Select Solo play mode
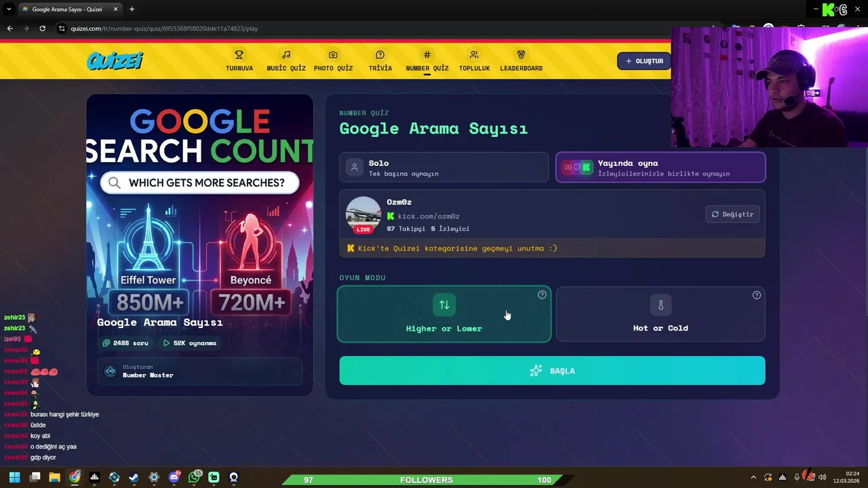Image resolution: width=868 pixels, height=488 pixels. [444, 167]
